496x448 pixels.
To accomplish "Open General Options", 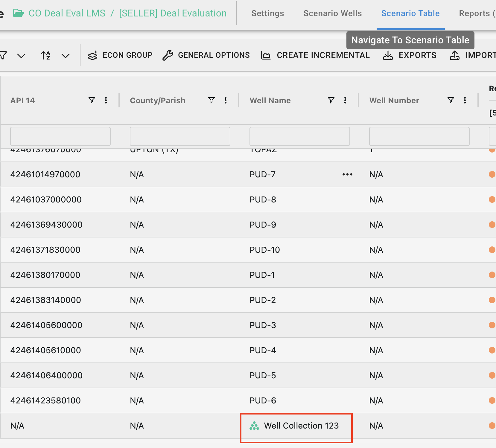I will click(206, 55).
